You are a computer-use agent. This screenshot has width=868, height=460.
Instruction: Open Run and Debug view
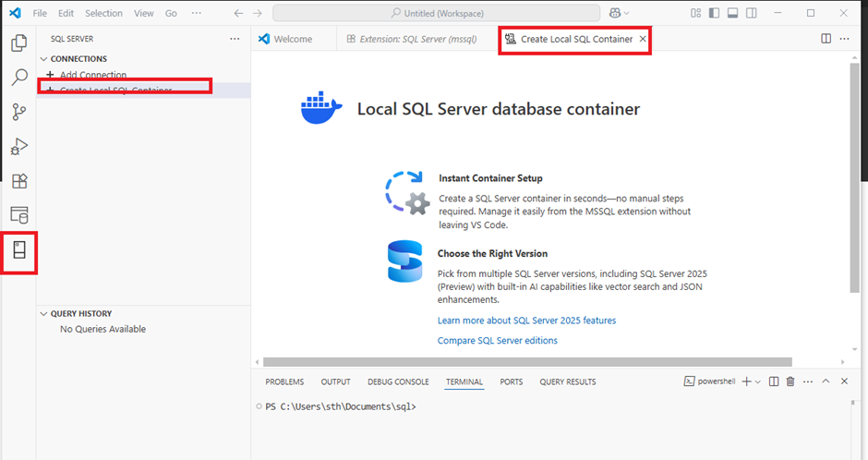(19, 147)
